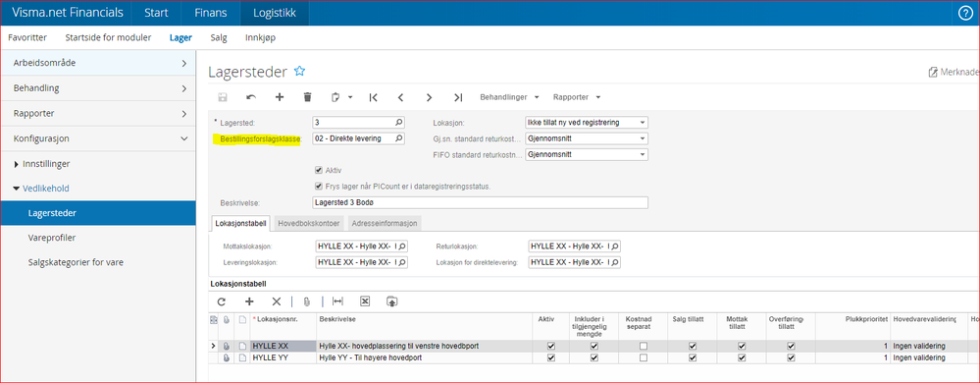Delete the record using the trash icon
This screenshot has height=383, width=980.
[307, 97]
